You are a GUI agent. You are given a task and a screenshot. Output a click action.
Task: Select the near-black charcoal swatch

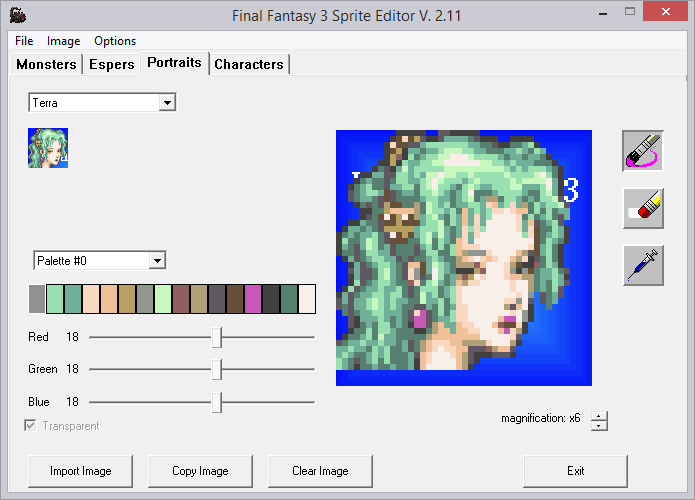[271, 299]
